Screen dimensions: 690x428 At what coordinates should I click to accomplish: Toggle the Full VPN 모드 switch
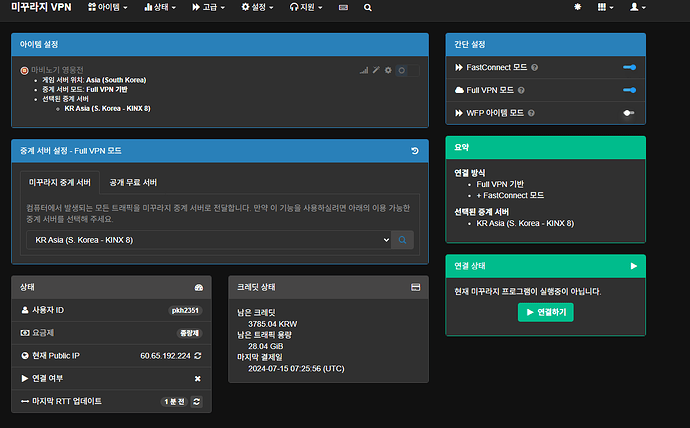[x=629, y=90]
